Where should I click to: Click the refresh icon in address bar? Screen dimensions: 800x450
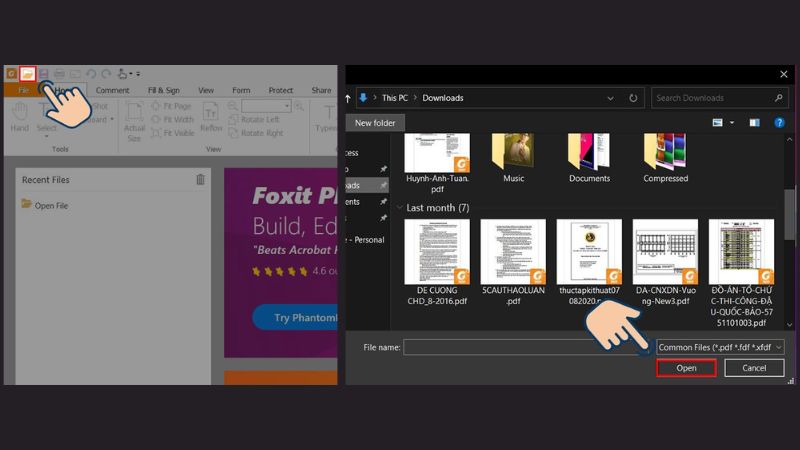[633, 98]
